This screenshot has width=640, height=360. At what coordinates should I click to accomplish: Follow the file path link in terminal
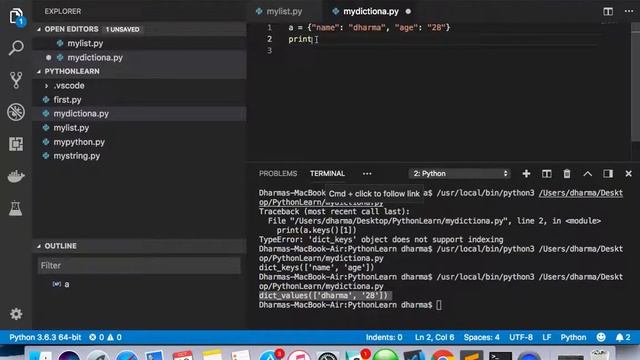(x=580, y=193)
